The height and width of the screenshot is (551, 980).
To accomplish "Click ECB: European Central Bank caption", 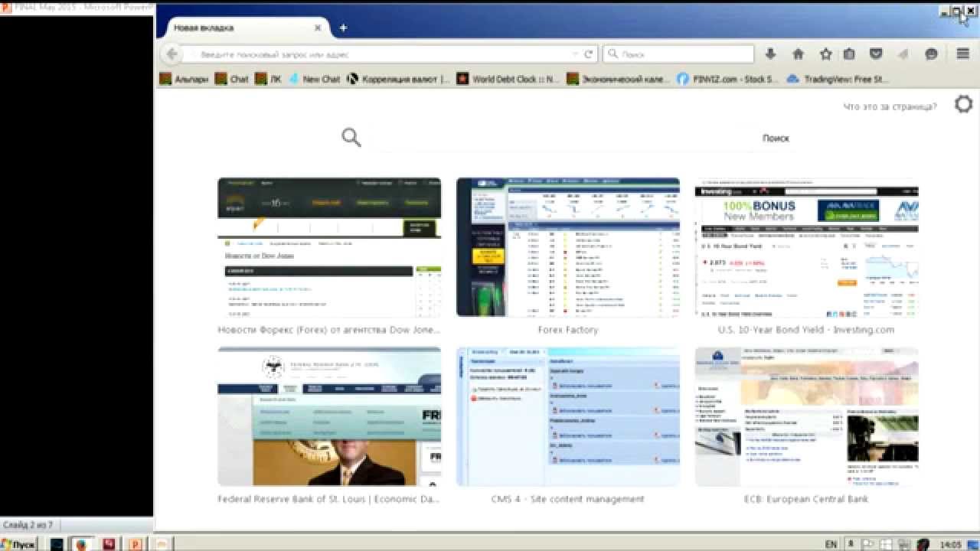I will coord(806,499).
